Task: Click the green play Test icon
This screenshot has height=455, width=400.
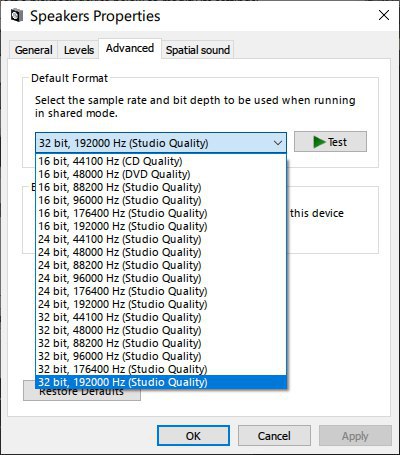Action: [319, 142]
